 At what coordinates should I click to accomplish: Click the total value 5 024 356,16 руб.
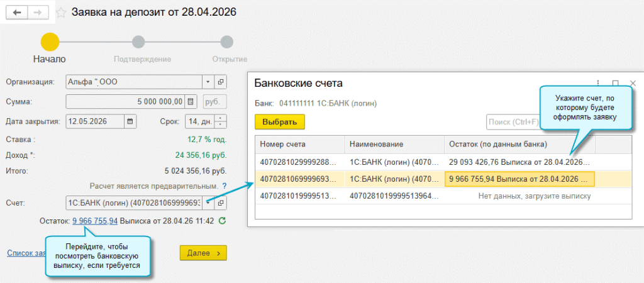click(195, 170)
